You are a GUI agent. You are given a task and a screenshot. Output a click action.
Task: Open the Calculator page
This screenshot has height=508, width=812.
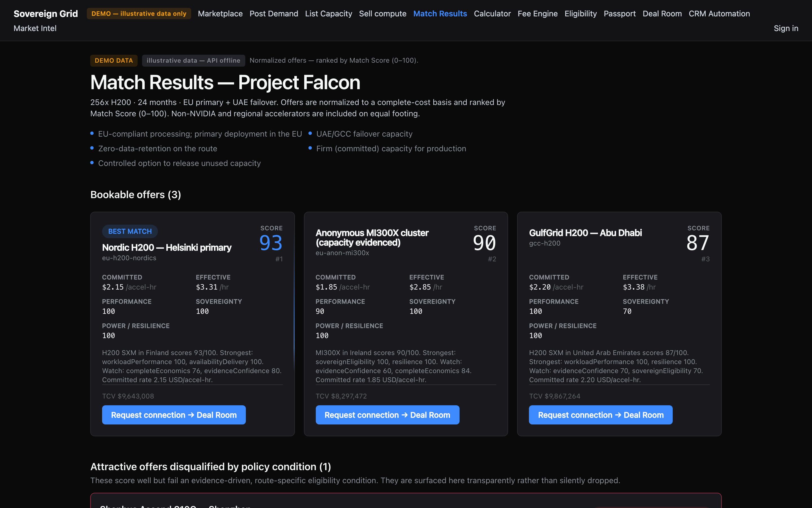pos(492,14)
